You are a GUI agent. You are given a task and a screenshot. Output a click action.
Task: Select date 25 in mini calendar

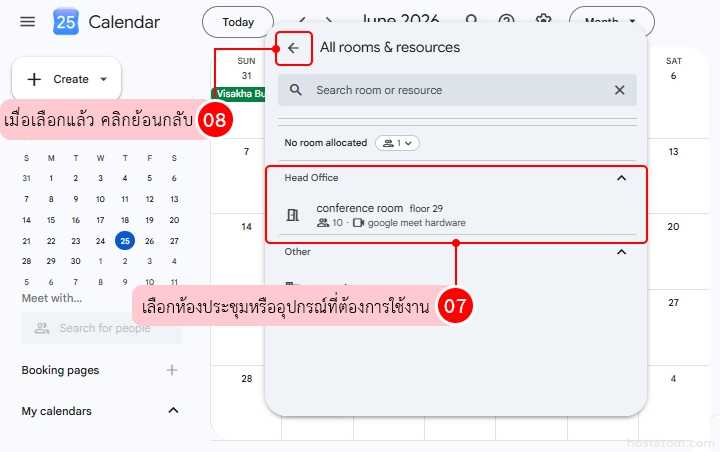[125, 241]
